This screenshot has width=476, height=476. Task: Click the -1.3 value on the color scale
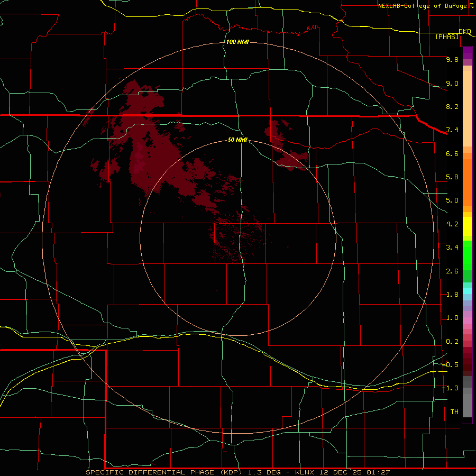coord(450,388)
